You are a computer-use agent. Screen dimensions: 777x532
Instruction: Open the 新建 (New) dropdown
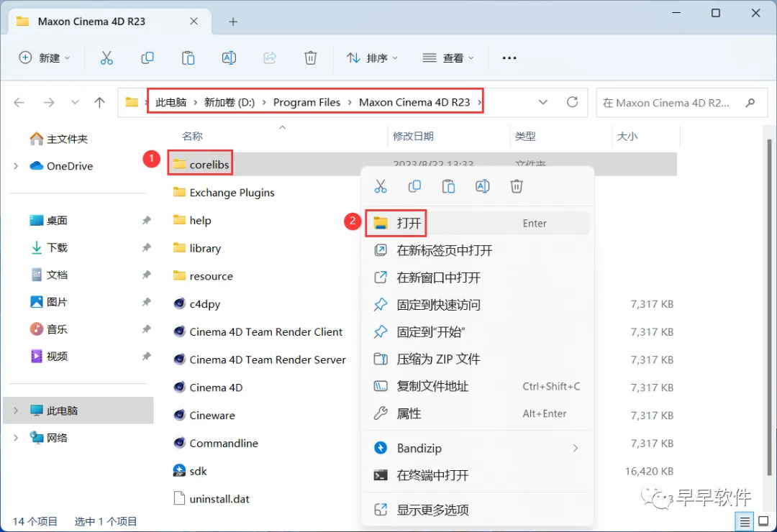click(45, 58)
